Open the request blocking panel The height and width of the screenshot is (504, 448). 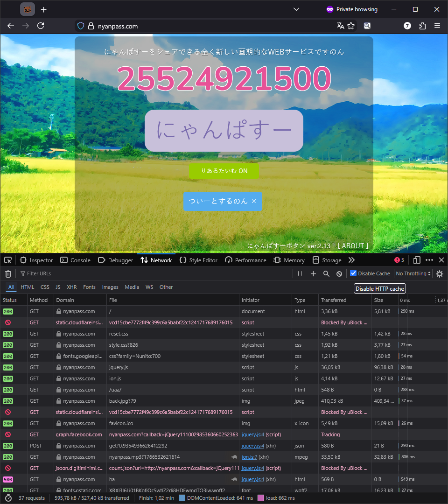[x=339, y=273]
